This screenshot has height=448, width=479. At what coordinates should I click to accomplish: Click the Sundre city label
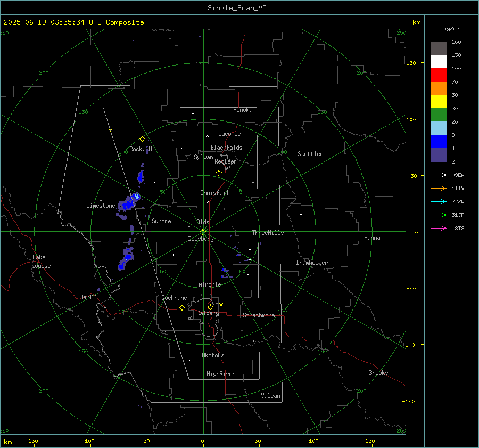pos(161,221)
